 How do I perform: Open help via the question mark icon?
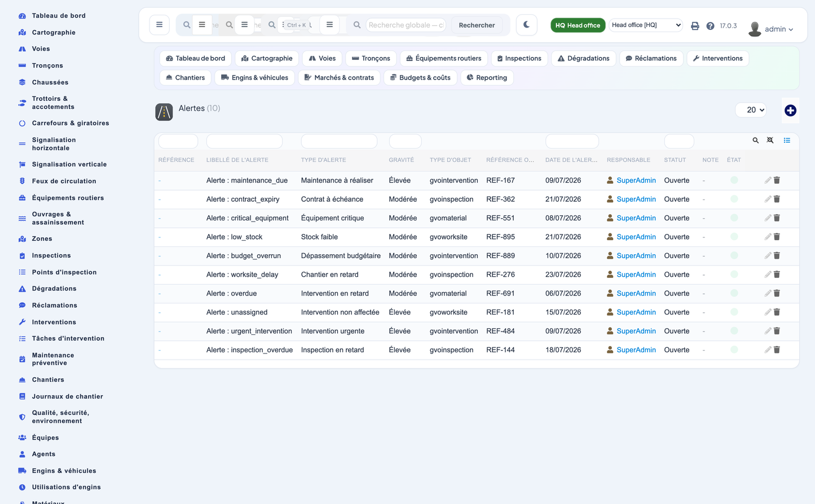710,25
